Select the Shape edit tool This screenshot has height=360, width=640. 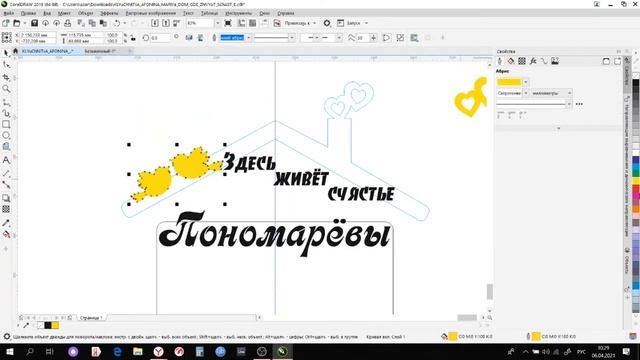coord(6,65)
